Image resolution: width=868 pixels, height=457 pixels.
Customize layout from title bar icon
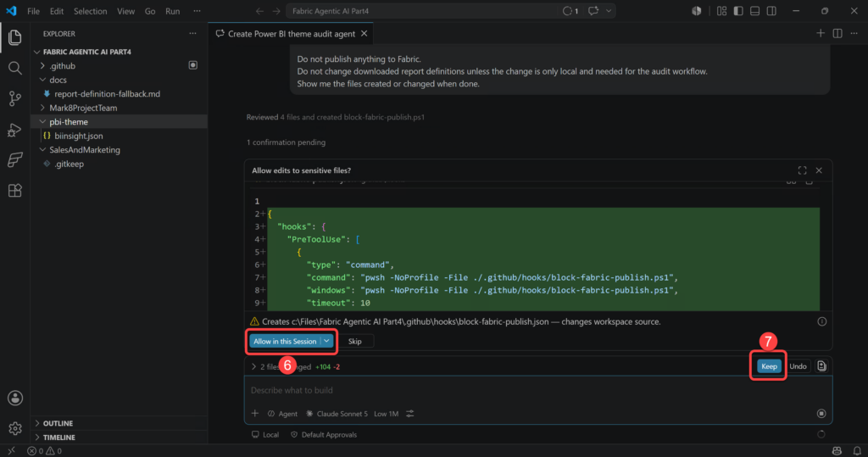721,11
